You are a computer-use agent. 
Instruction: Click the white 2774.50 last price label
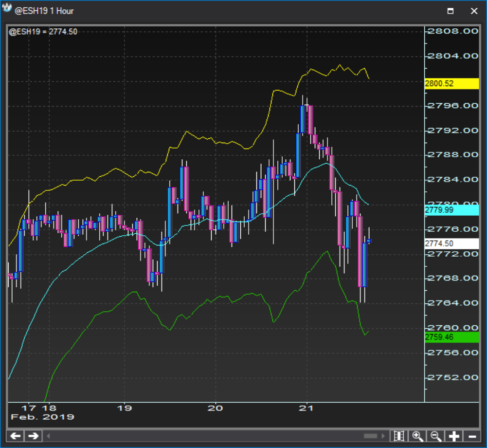coord(452,243)
